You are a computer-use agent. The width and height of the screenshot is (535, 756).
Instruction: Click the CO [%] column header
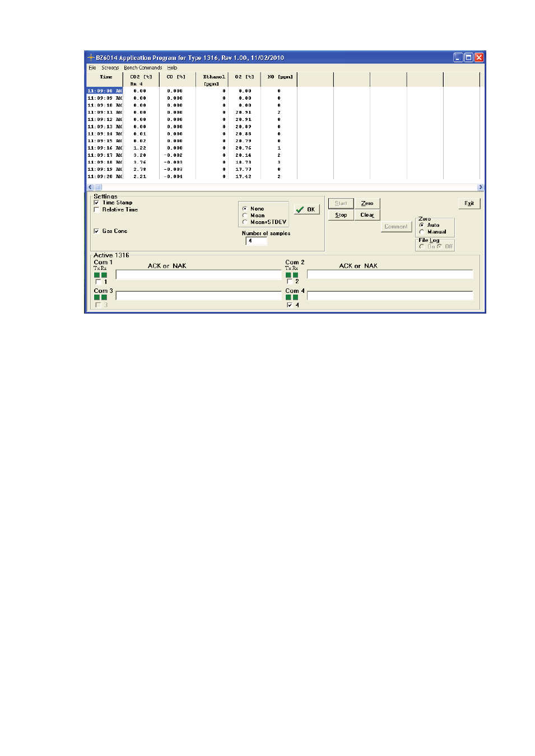178,80
